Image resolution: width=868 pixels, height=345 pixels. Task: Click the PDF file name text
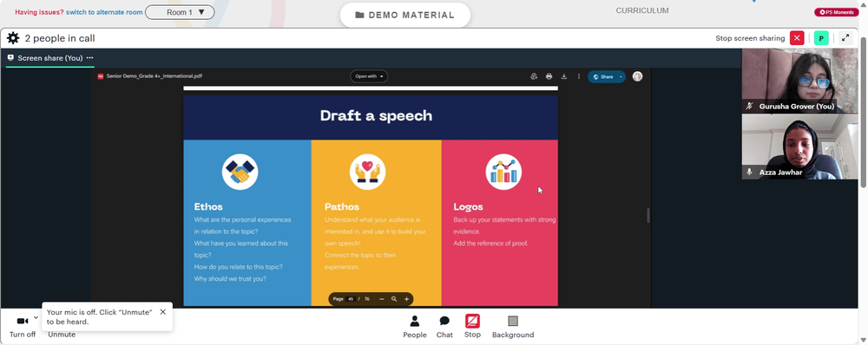click(x=154, y=76)
